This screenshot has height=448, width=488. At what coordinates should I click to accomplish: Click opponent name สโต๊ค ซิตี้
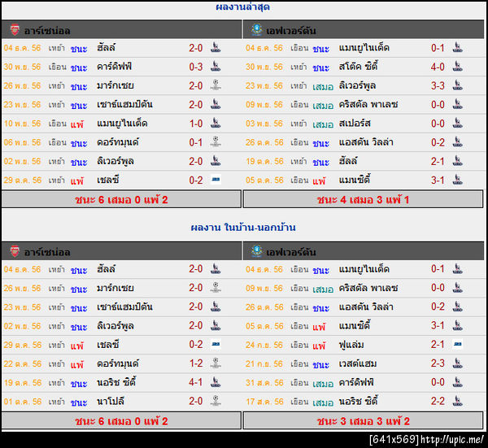click(358, 67)
